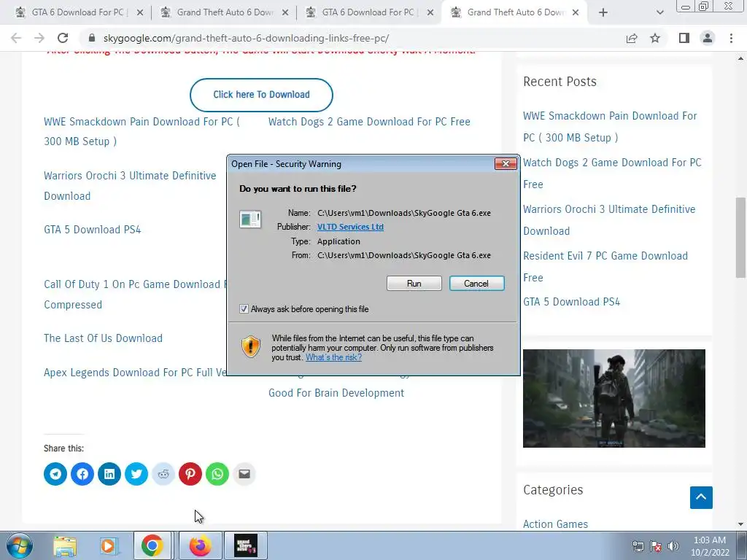This screenshot has height=560, width=747.
Task: Open sidebar GTA 5 Download PS4 post
Action: (x=572, y=302)
